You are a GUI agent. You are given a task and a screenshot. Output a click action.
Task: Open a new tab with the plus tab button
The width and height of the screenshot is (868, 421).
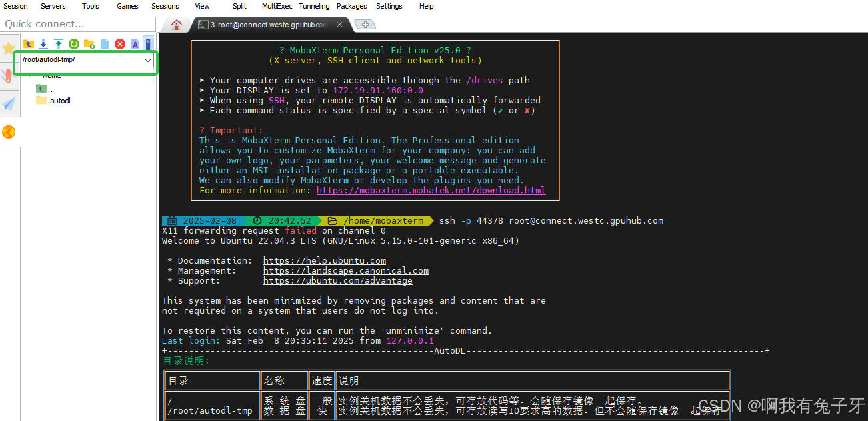click(365, 25)
